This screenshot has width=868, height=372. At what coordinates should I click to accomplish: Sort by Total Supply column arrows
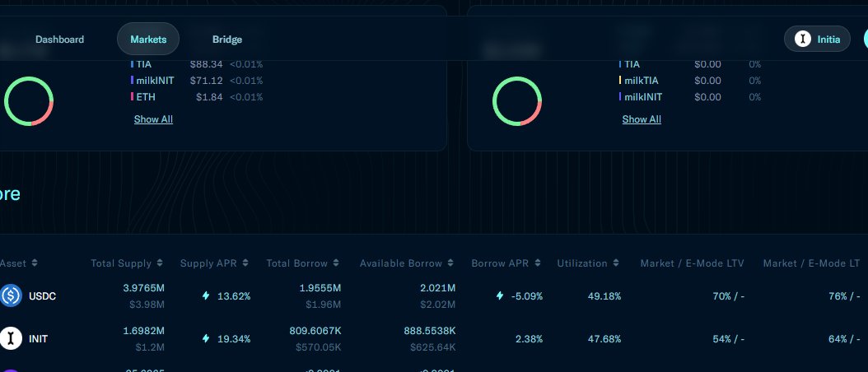[x=160, y=263]
